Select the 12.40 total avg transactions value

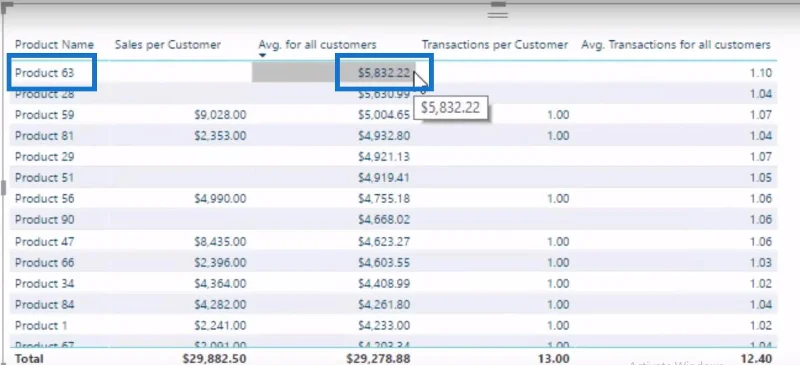[756, 358]
